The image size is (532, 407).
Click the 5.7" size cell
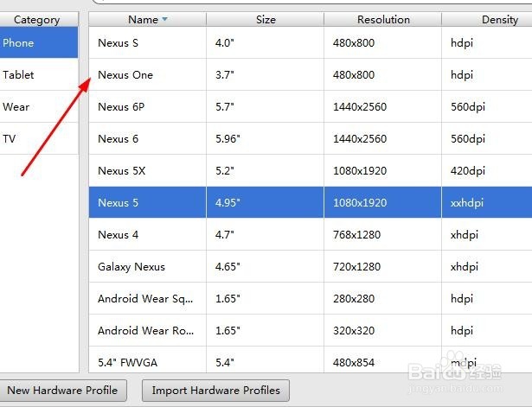coord(266,106)
